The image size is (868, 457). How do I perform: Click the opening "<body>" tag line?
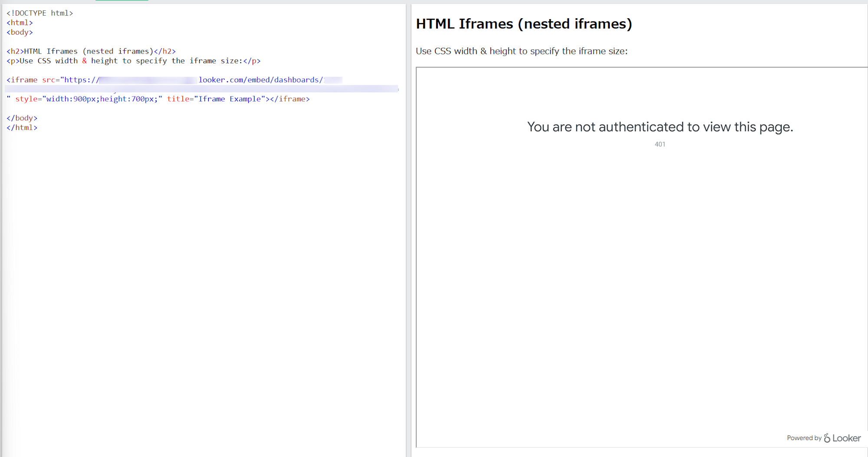(x=20, y=32)
